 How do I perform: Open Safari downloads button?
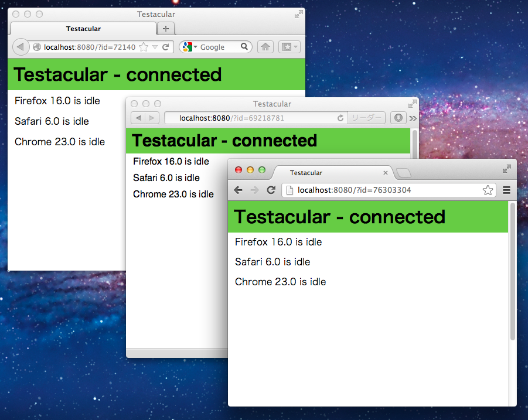point(398,118)
